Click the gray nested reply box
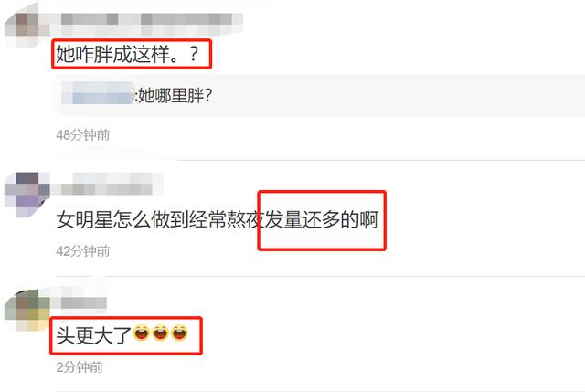Image resolution: width=585 pixels, height=392 pixels. tap(321, 95)
